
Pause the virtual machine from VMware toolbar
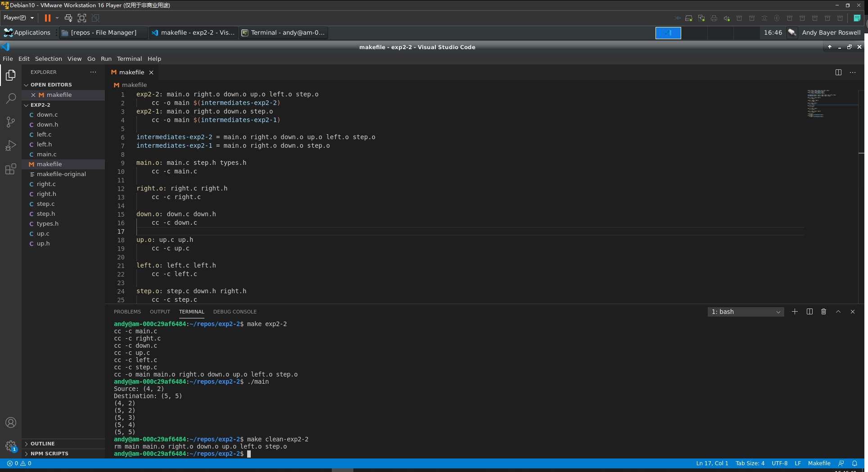pyautogui.click(x=47, y=18)
